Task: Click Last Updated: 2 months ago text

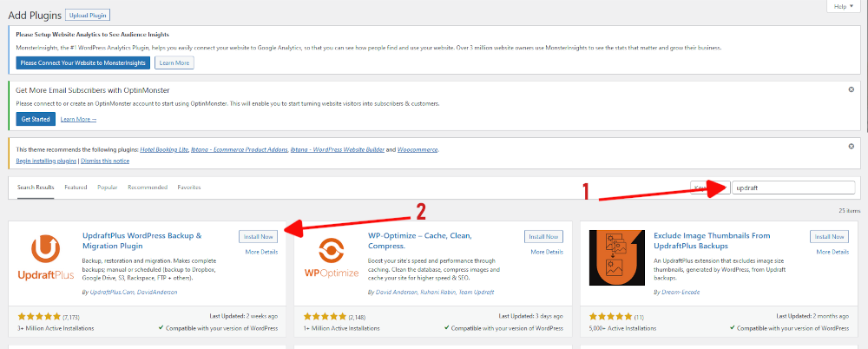Action: point(814,316)
